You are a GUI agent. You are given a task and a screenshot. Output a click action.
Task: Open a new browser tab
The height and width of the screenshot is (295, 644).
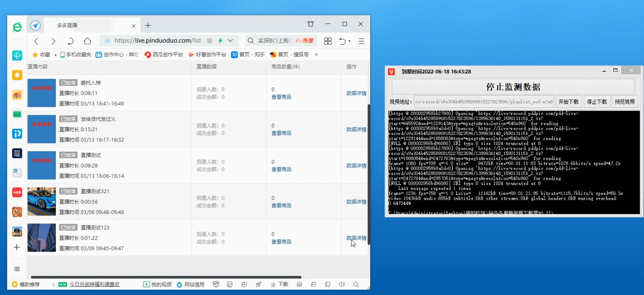(x=148, y=25)
